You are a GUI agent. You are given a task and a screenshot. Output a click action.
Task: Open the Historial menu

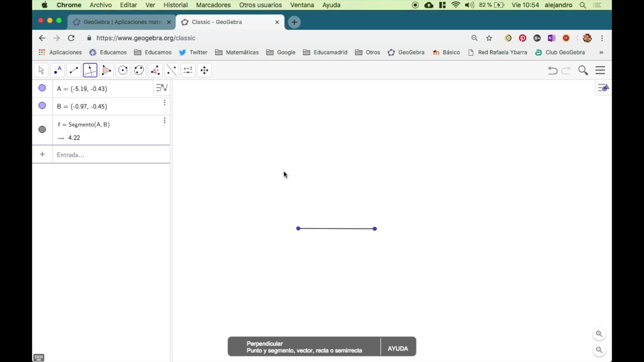175,5
